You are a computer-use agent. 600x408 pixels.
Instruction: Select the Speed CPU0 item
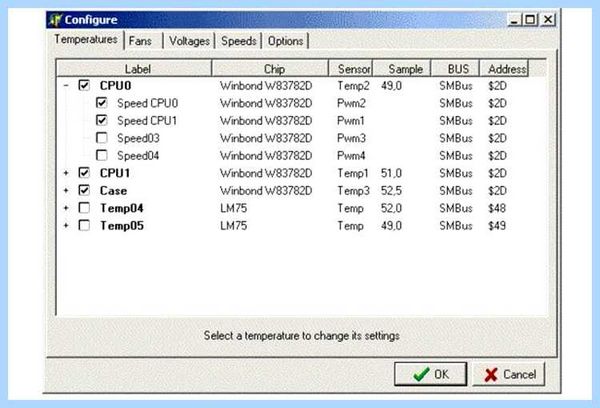pyautogui.click(x=147, y=103)
